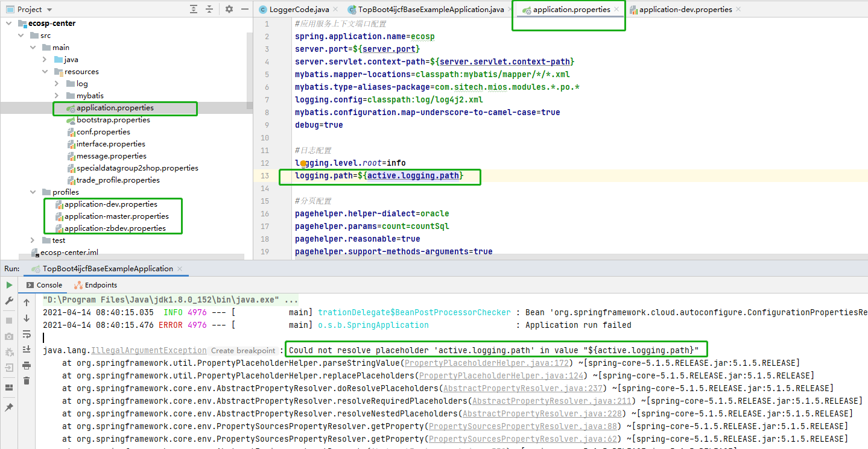Click the Create breakpoint button
Viewport: 868px width, 449px height.
243,350
